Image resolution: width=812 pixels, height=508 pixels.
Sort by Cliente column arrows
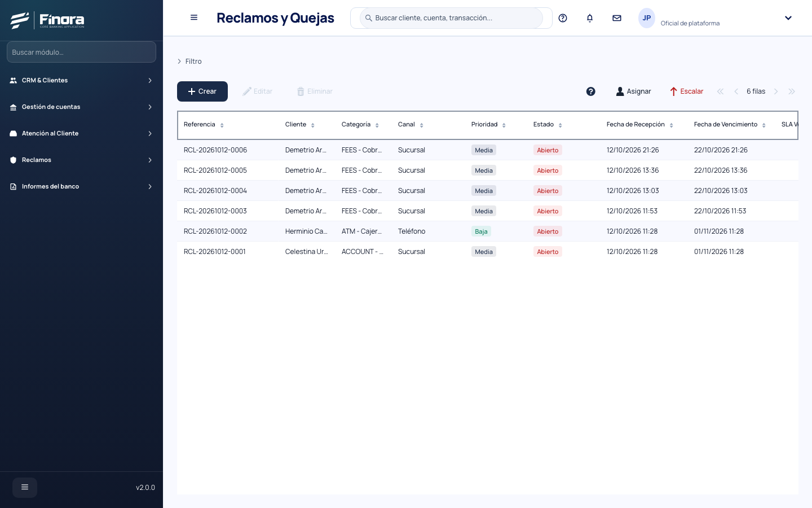tap(313, 125)
